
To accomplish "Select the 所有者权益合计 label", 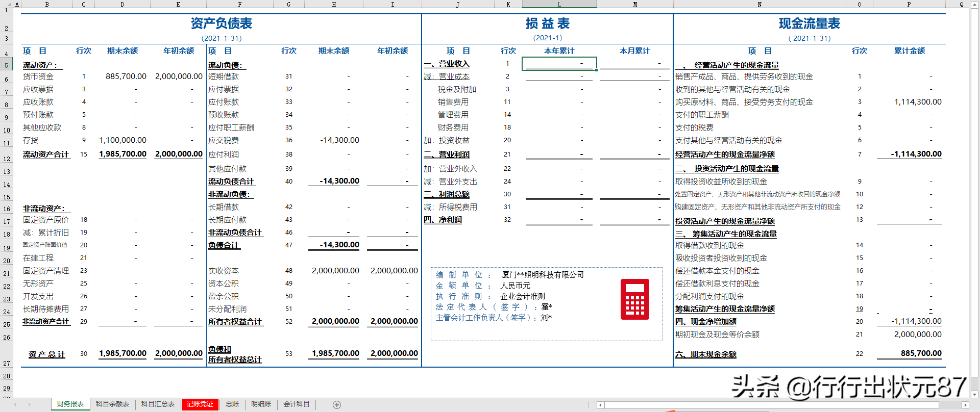I will (x=235, y=322).
